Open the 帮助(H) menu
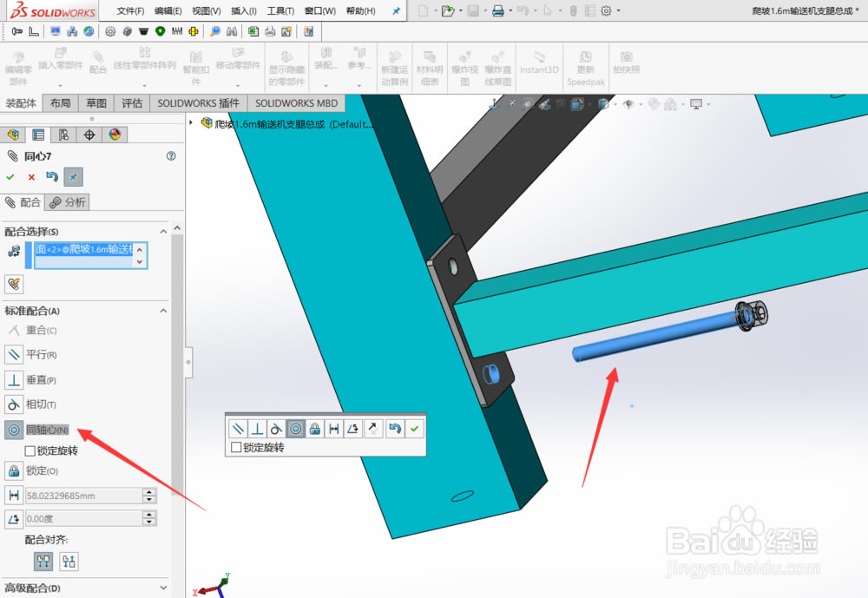Viewport: 868px width, 598px height. 360,10
